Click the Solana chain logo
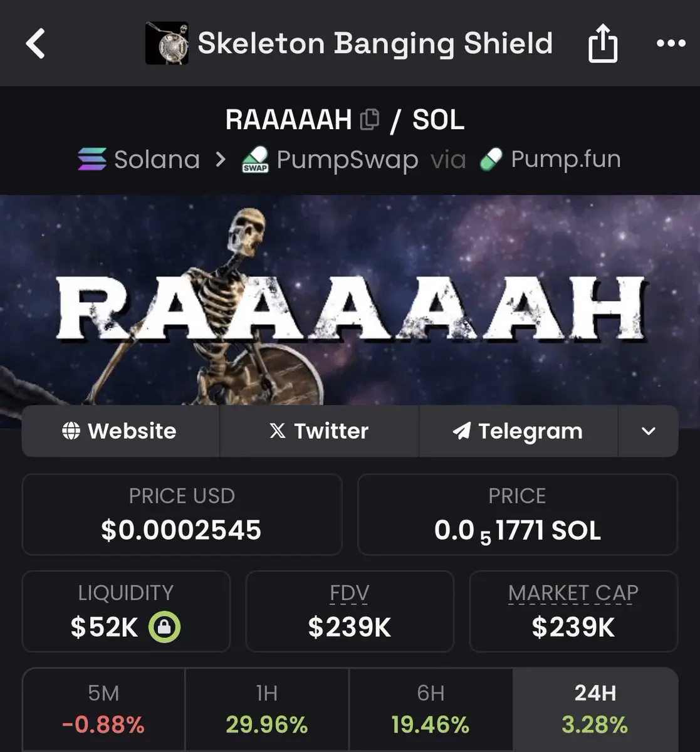This screenshot has height=752, width=700. tap(92, 159)
